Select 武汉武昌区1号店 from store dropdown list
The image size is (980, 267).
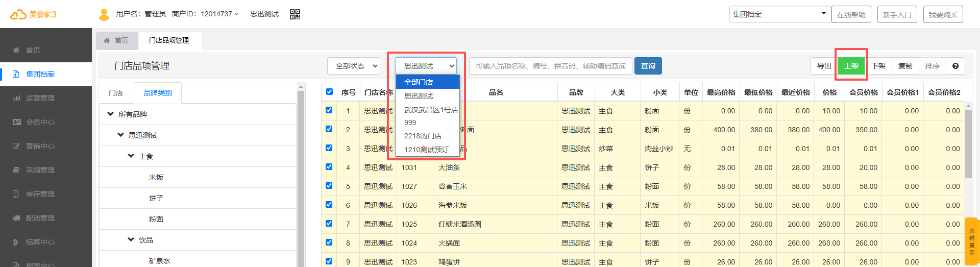[430, 110]
